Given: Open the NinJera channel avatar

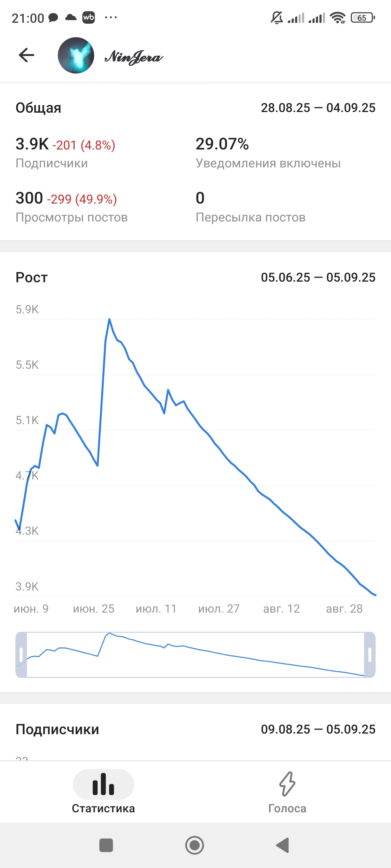Looking at the screenshot, I should 76,55.
